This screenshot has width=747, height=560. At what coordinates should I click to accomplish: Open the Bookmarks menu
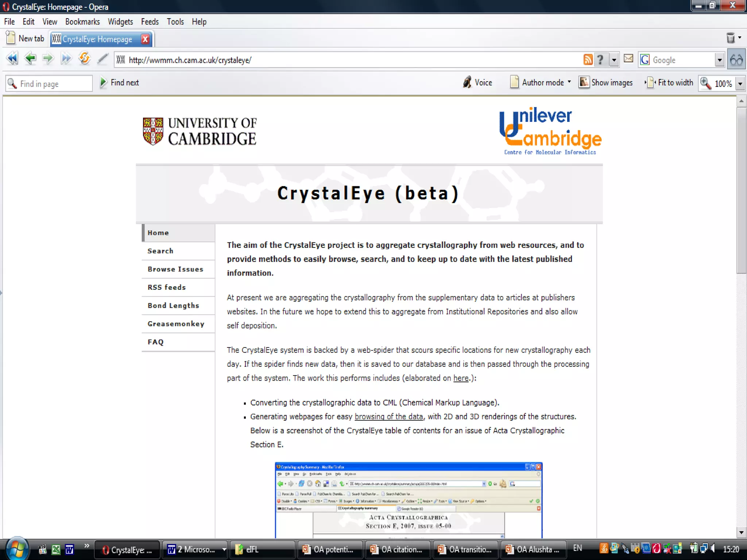pyautogui.click(x=82, y=22)
